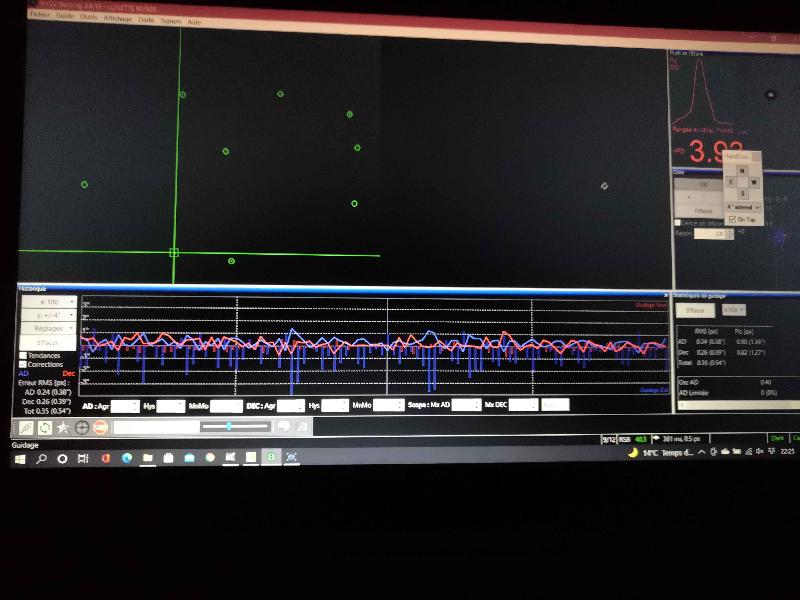Image resolution: width=800 pixels, height=600 pixels.
Task: Open the x:100 history length dropdown
Action: click(49, 302)
